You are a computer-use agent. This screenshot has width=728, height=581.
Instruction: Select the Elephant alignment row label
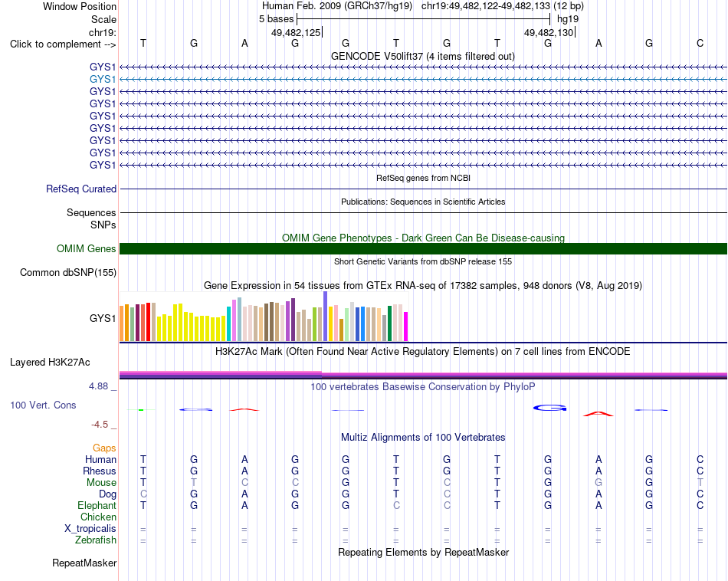tap(97, 506)
